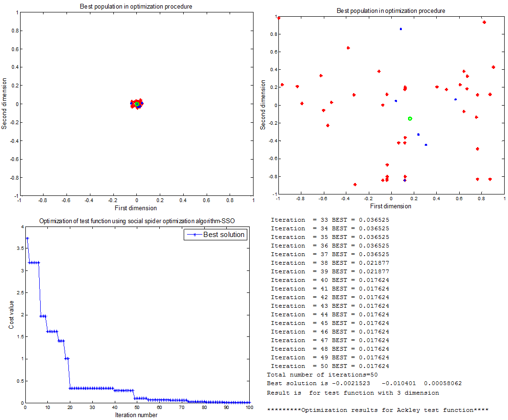Click the topmost blue point in the scattered plot
The image size is (508, 420).
(x=401, y=29)
